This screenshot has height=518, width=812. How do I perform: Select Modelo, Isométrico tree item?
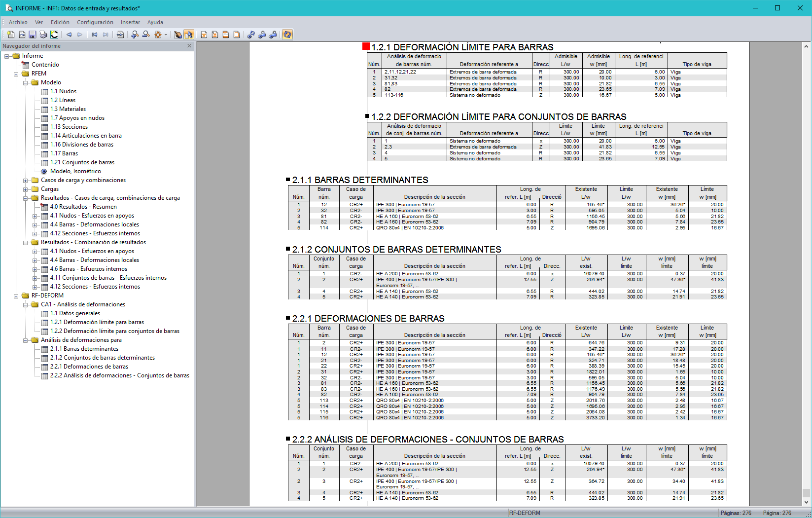click(75, 171)
